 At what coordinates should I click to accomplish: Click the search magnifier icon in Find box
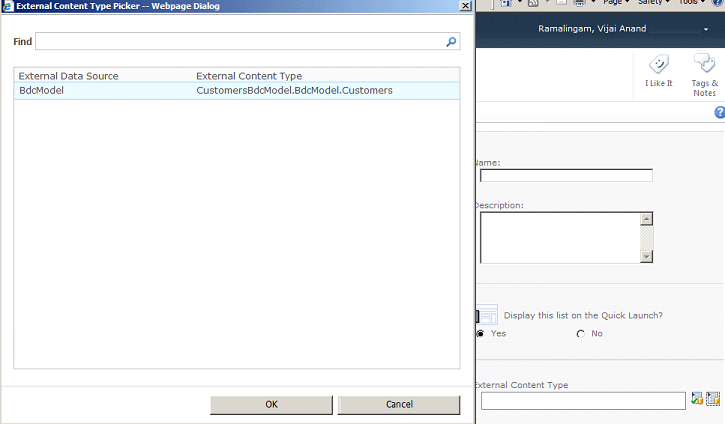[451, 42]
